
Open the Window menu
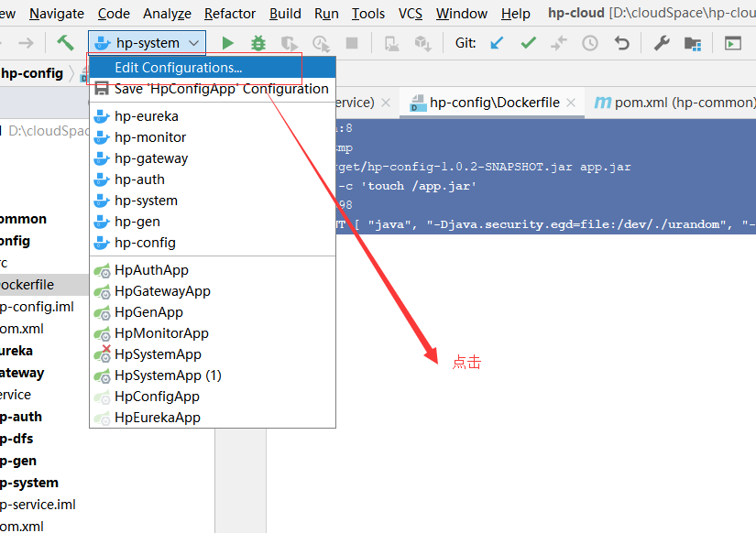click(x=462, y=14)
